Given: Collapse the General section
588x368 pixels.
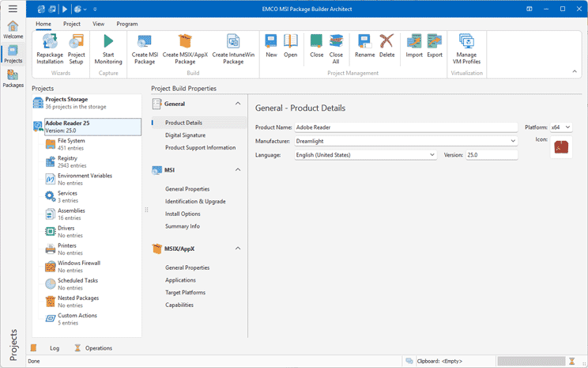Looking at the screenshot, I should pyautogui.click(x=238, y=104).
